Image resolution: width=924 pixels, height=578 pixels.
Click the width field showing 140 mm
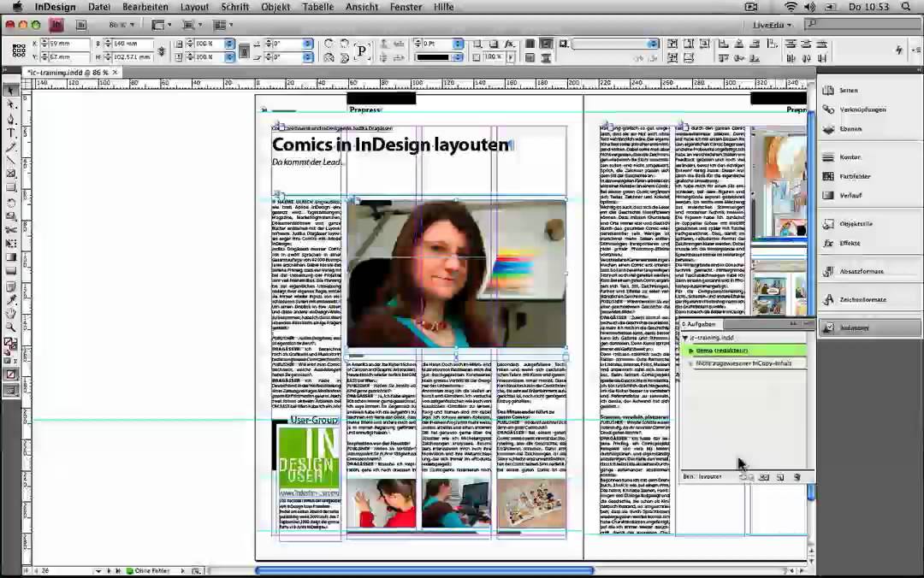pos(132,44)
